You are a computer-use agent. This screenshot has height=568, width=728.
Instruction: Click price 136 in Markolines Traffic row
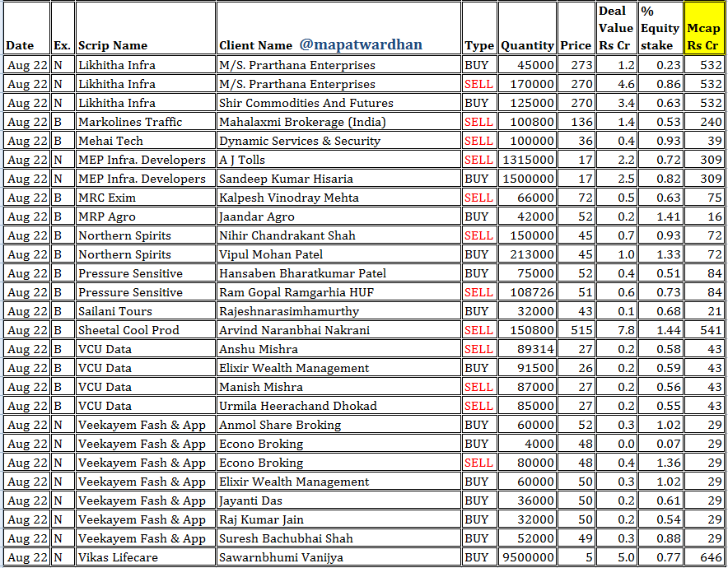[x=576, y=122]
